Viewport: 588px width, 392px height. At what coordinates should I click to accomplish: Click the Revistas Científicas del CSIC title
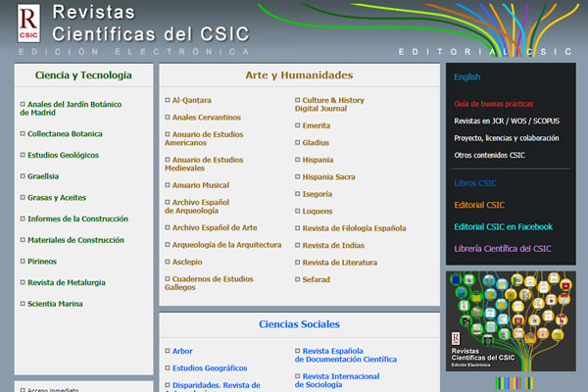pyautogui.click(x=151, y=24)
